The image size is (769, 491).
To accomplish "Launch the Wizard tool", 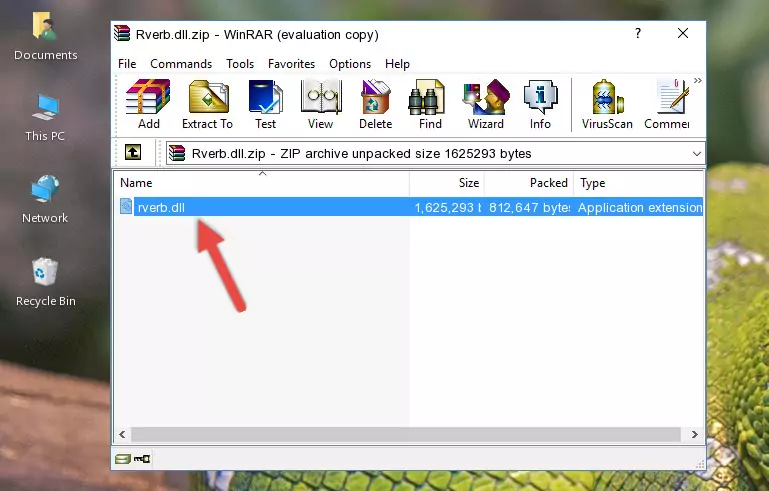I will (x=486, y=104).
